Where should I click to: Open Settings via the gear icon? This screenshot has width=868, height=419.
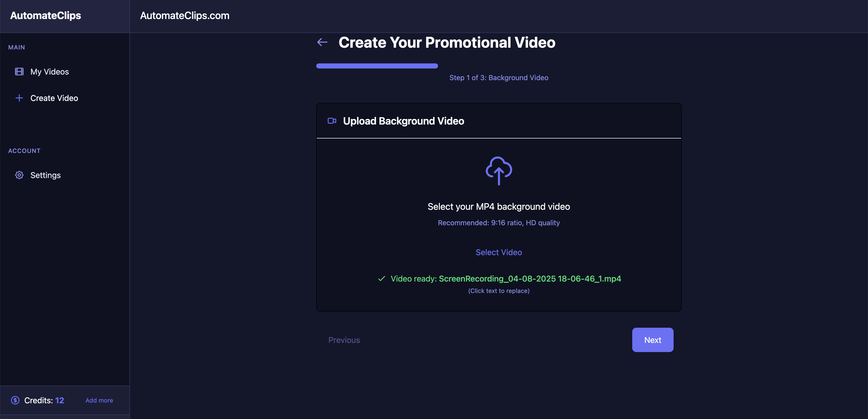tap(19, 175)
